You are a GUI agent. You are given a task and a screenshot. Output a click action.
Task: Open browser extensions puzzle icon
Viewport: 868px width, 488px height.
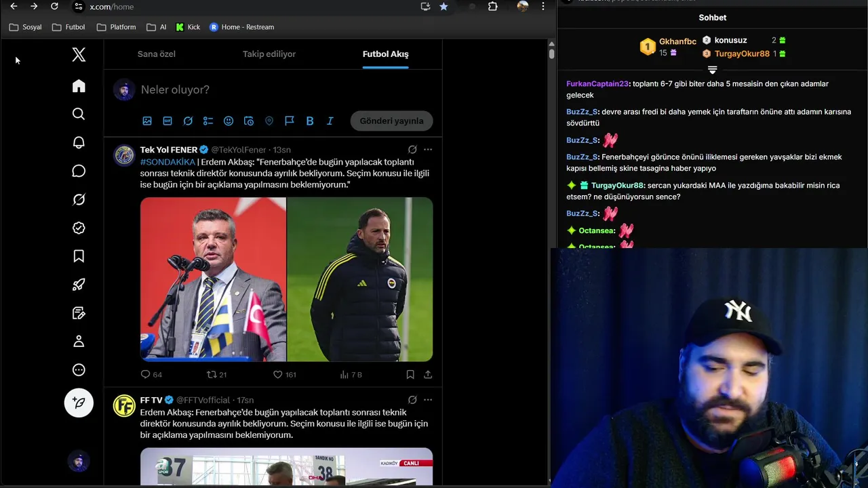coord(493,6)
